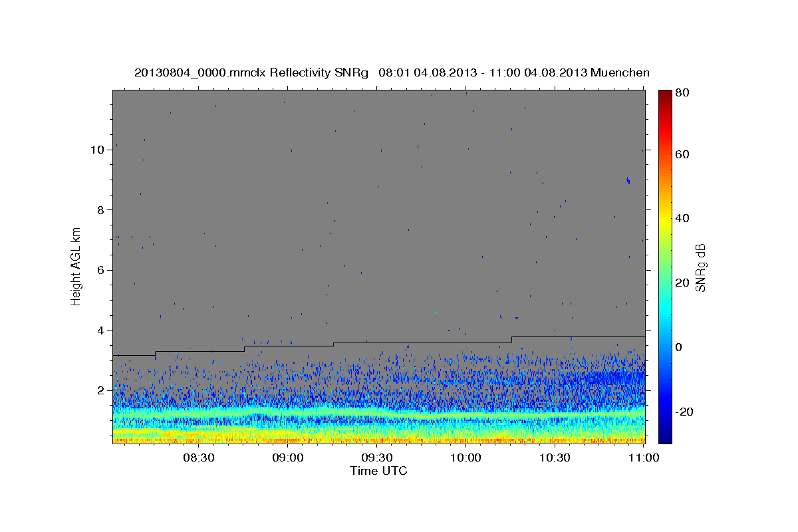Click the 09:30 time tick label
The width and height of the screenshot is (798, 532).
(376, 458)
